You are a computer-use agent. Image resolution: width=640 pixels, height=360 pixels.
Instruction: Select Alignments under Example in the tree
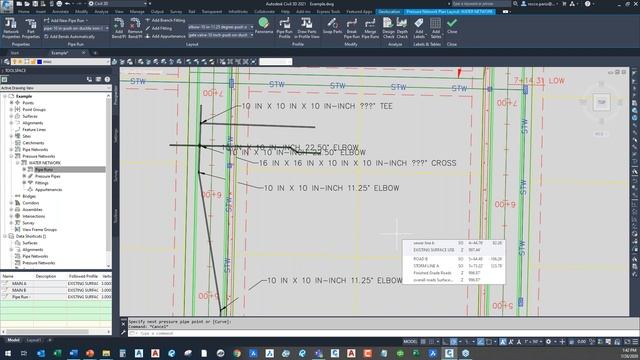[x=32, y=123]
